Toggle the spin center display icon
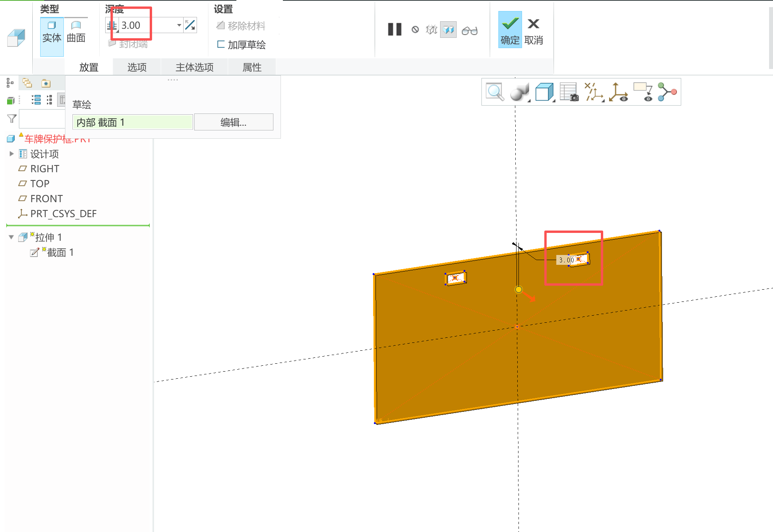 618,92
